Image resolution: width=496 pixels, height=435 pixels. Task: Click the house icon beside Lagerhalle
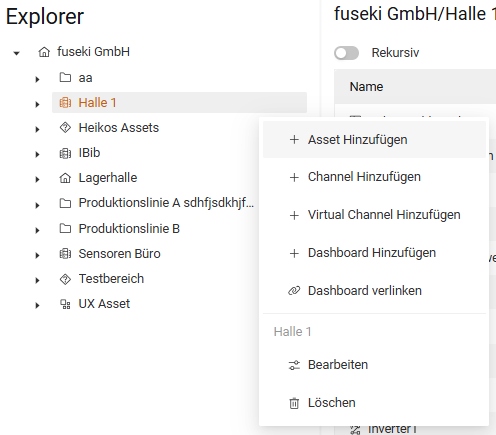65,178
